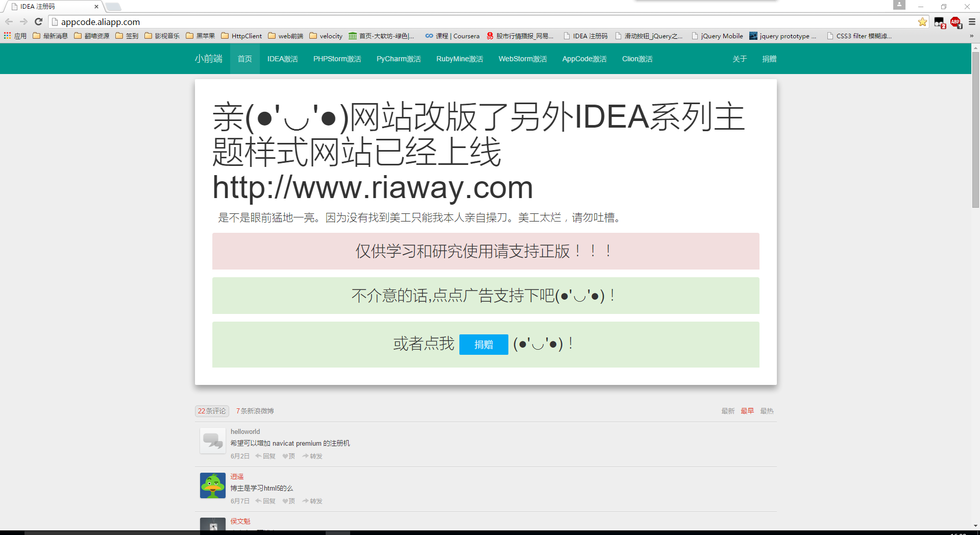Image resolution: width=980 pixels, height=535 pixels.
Task: Open the Clion激活 nav item
Action: [637, 59]
